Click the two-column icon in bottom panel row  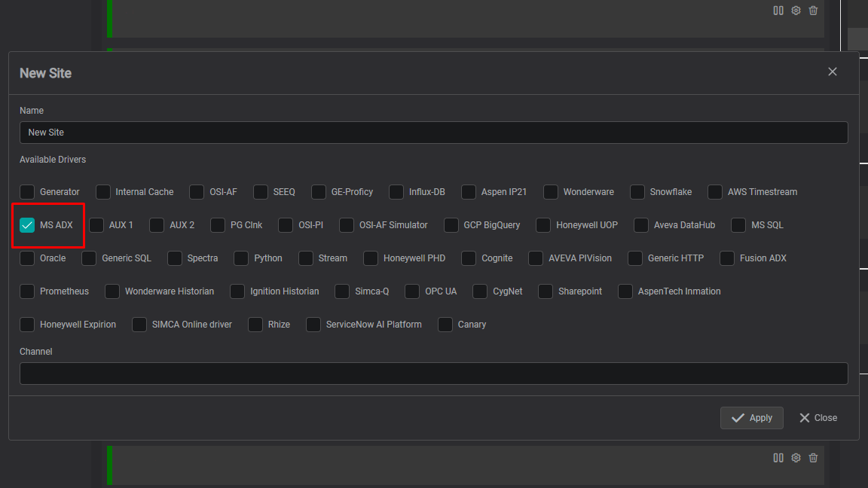tap(778, 458)
